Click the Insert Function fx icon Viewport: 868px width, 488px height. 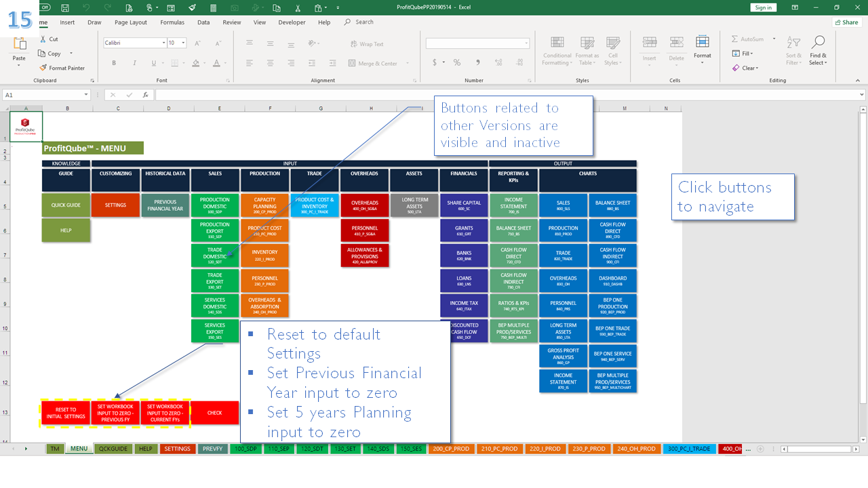(x=145, y=95)
